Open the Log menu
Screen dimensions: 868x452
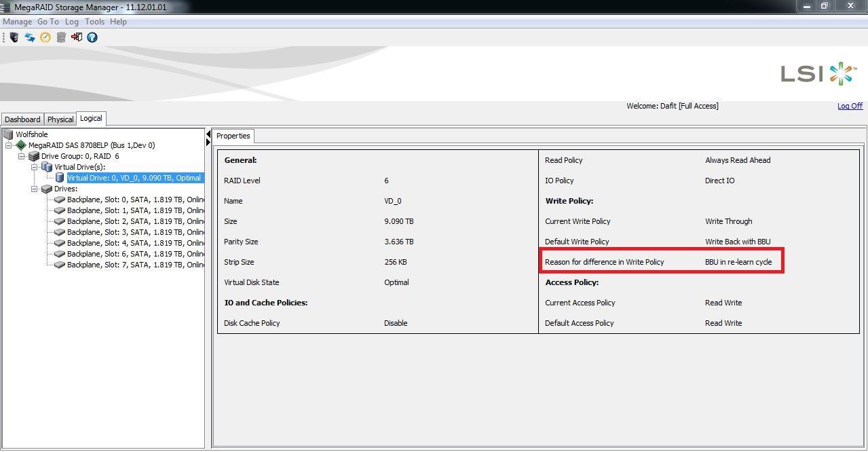click(x=72, y=22)
